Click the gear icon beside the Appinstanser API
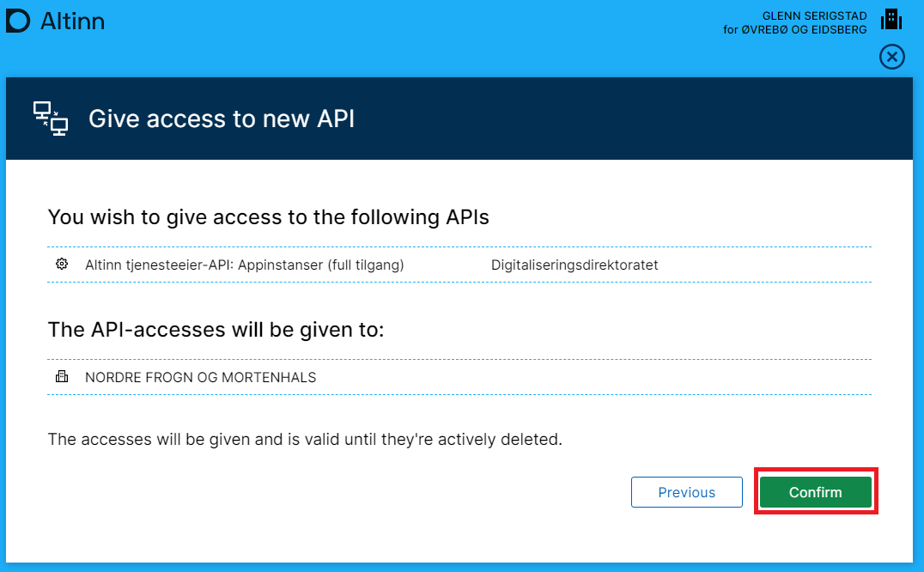 (62, 265)
